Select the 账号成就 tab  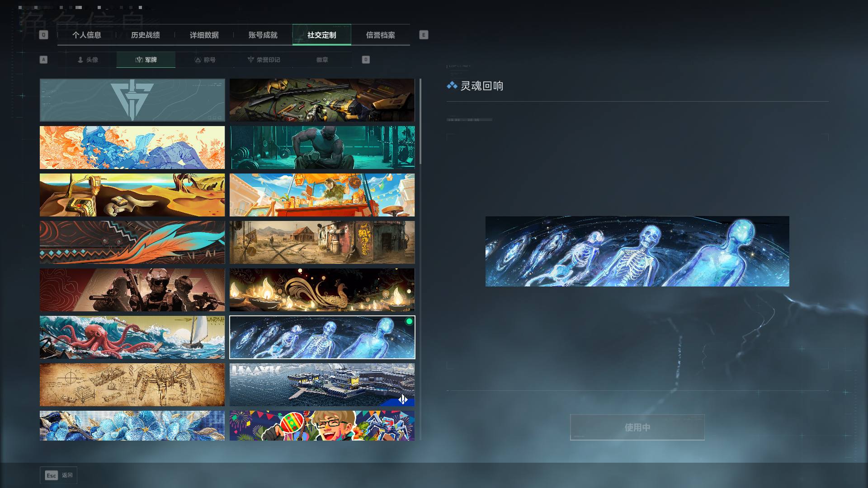263,35
